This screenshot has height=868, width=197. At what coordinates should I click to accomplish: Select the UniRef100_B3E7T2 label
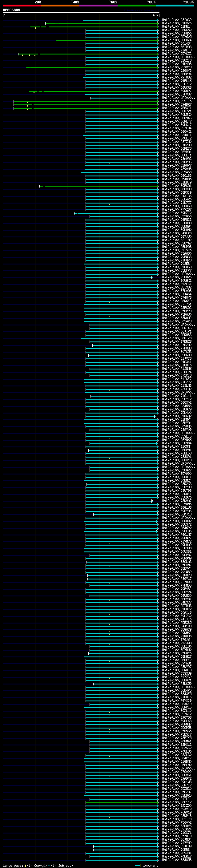[x=176, y=84]
